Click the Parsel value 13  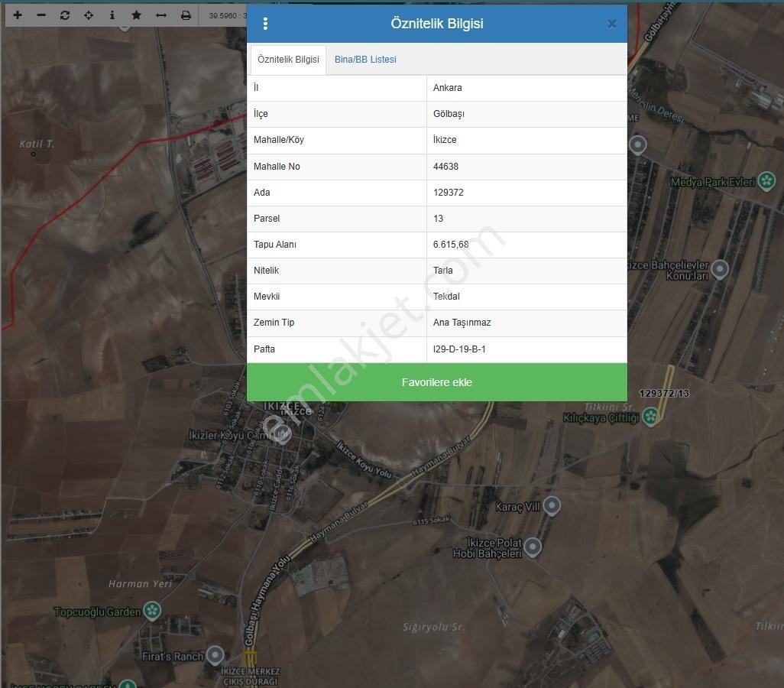tap(438, 219)
